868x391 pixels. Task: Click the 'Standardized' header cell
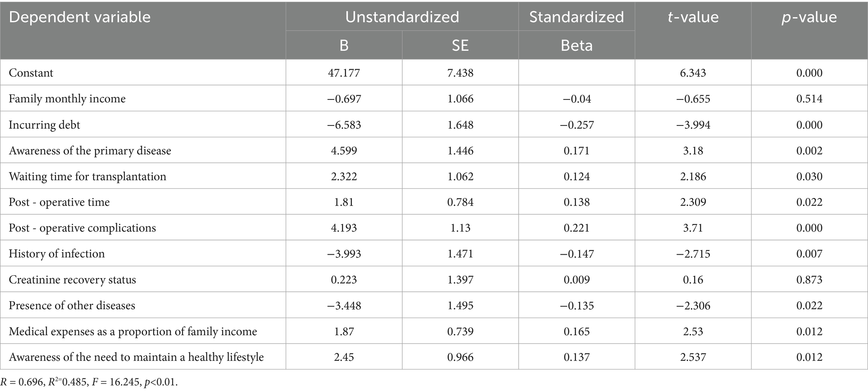576,17
